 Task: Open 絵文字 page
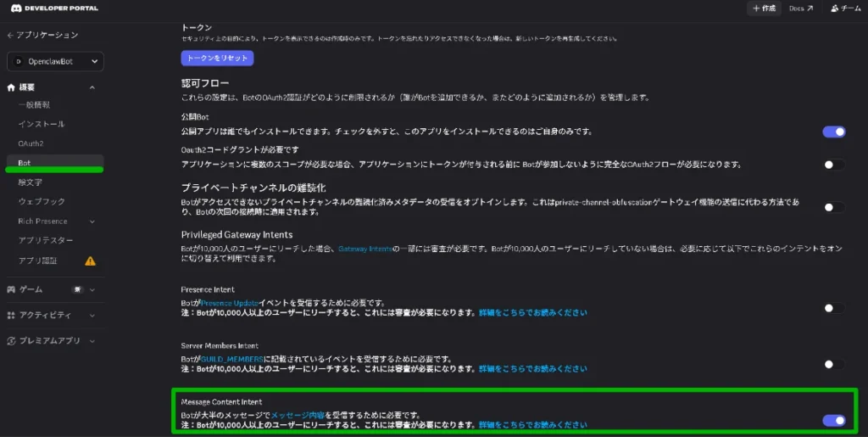point(30,182)
